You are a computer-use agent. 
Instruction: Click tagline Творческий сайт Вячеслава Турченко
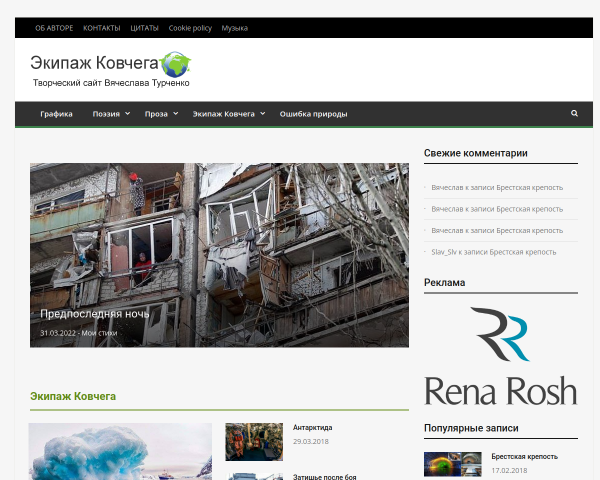point(111,83)
